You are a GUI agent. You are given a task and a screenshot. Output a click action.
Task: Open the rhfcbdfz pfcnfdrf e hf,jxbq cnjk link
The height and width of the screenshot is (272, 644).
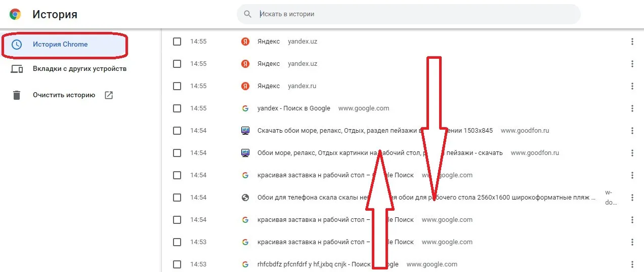328,264
